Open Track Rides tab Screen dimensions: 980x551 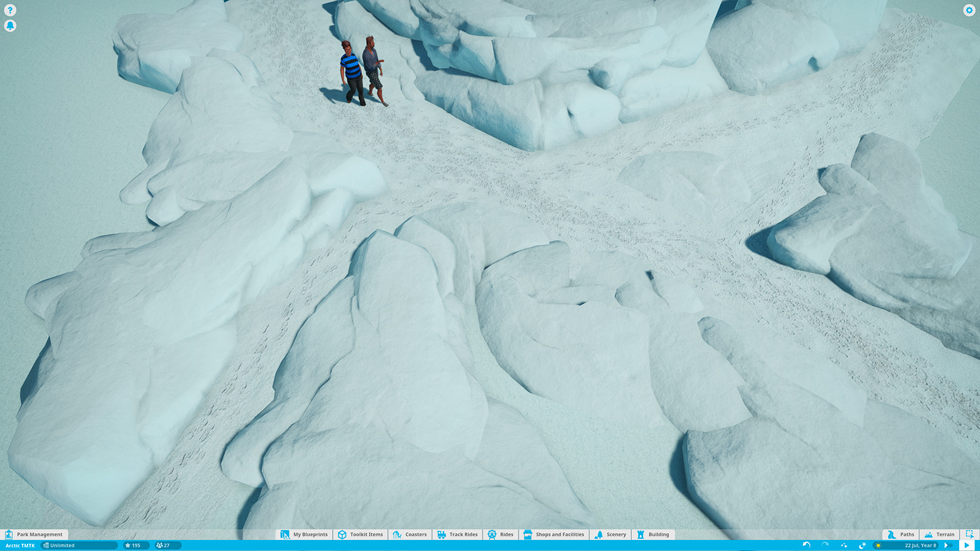[457, 534]
